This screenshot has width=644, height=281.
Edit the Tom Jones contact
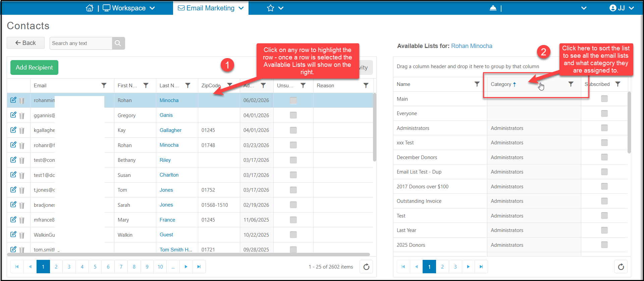(13, 190)
